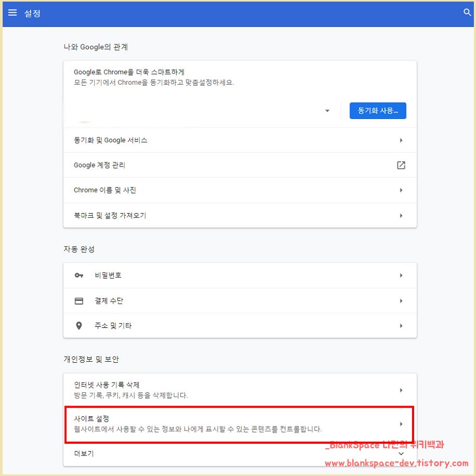Select the 결제 수단 entry
Screen dimensions: 476x476
240,301
